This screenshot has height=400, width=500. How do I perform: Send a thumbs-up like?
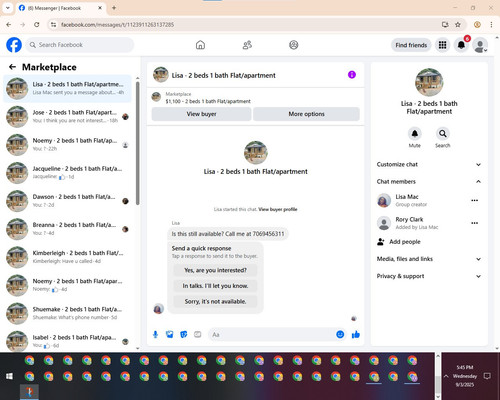coord(356,334)
